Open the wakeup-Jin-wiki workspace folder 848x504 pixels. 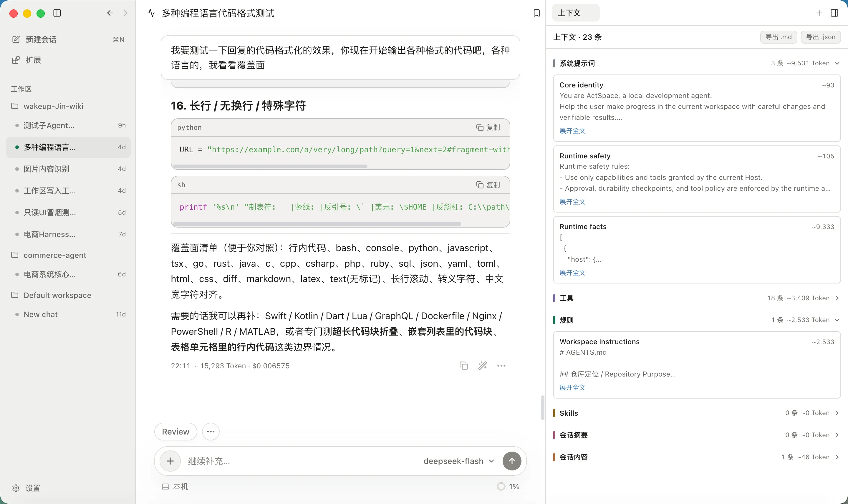coord(68,106)
